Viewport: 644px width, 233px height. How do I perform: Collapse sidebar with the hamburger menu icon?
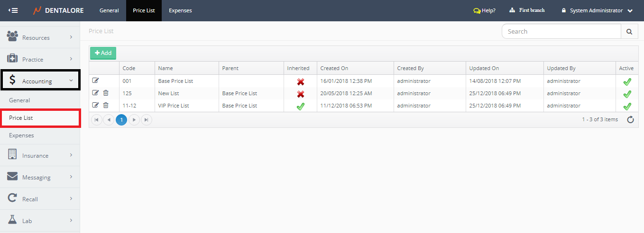pyautogui.click(x=13, y=10)
